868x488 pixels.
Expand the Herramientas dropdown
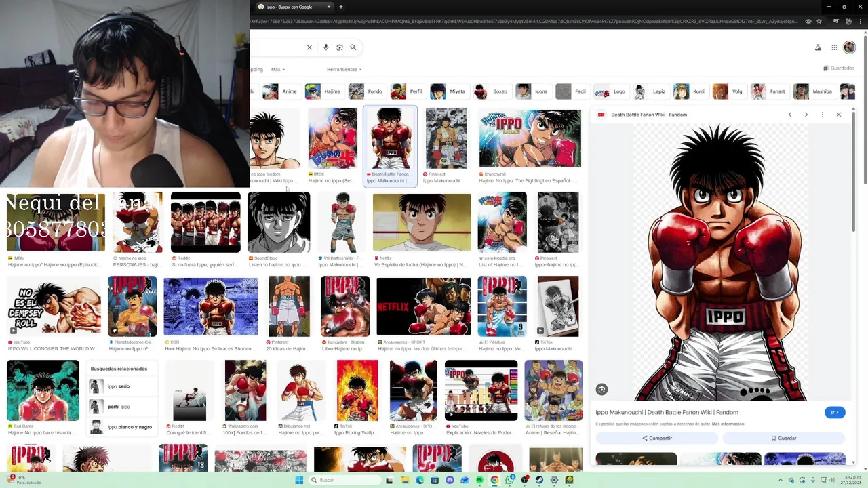[344, 69]
